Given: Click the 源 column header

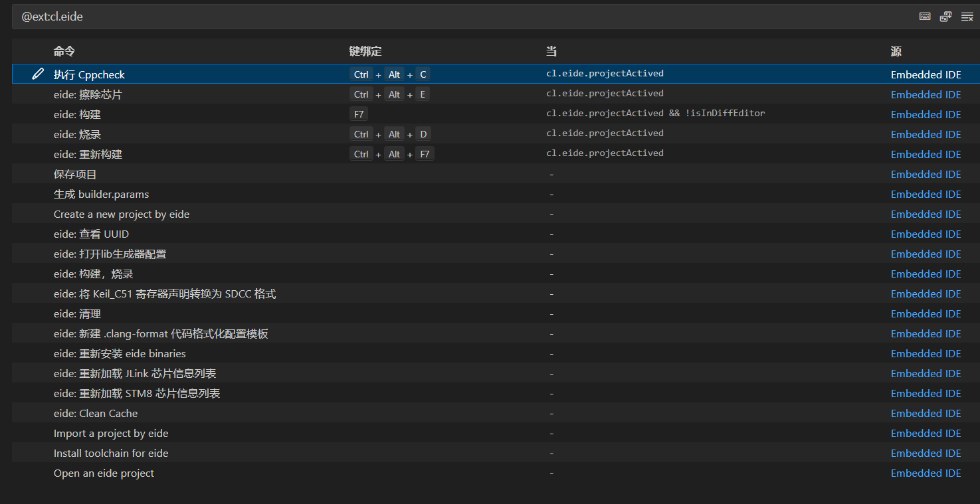Looking at the screenshot, I should 896,51.
